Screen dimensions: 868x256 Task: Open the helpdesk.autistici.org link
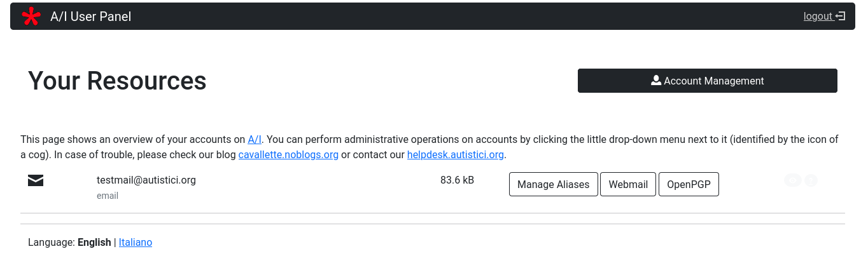[x=456, y=154]
